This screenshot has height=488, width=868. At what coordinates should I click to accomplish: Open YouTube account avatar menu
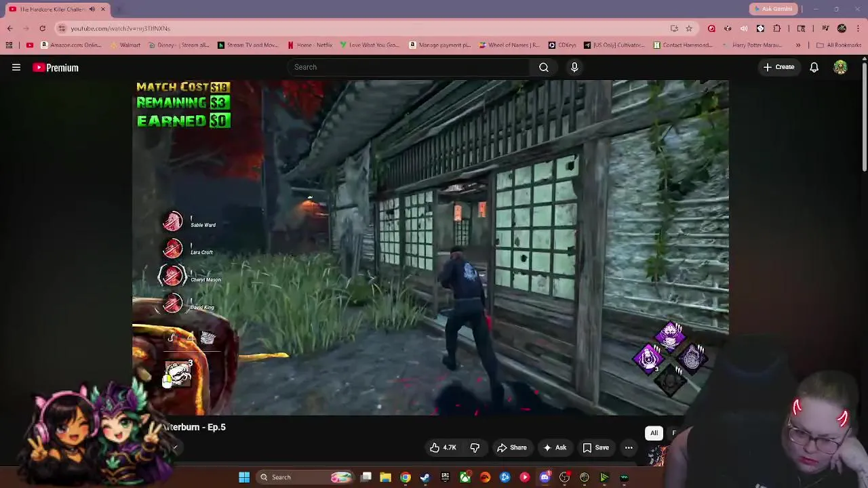[x=840, y=67]
